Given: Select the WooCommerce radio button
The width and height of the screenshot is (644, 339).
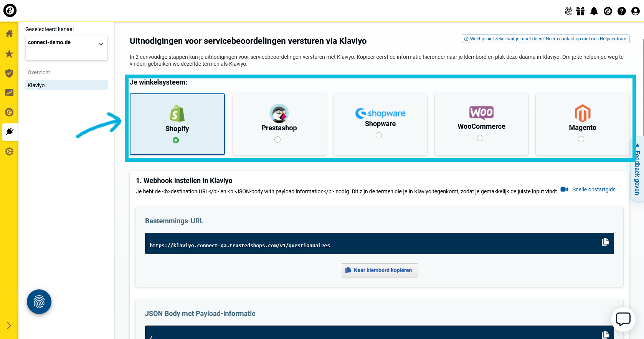Looking at the screenshot, I should pos(480,138).
